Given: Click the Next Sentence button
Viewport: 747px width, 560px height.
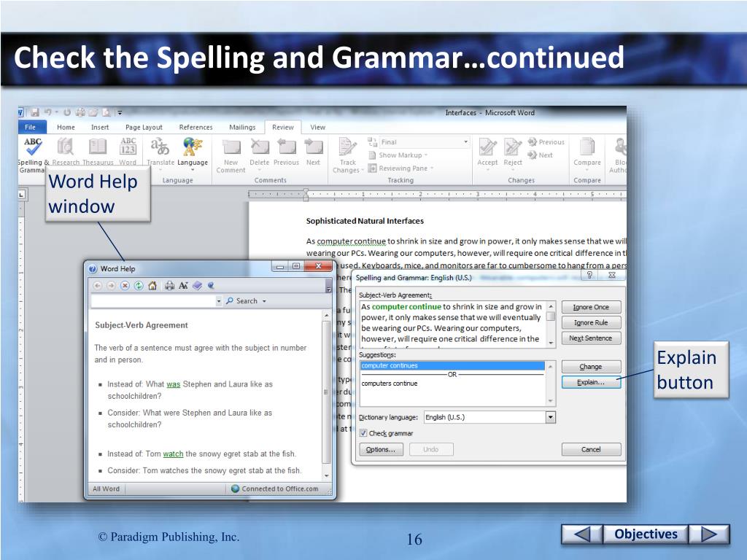Looking at the screenshot, I should pos(591,338).
